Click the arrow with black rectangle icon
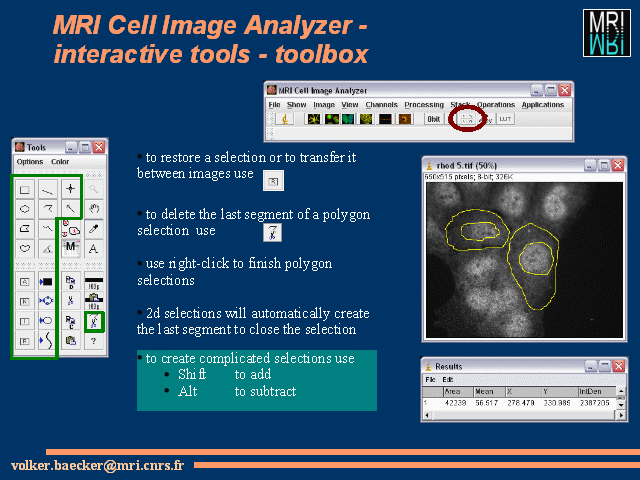This screenshot has height=480, width=640. (x=46, y=281)
